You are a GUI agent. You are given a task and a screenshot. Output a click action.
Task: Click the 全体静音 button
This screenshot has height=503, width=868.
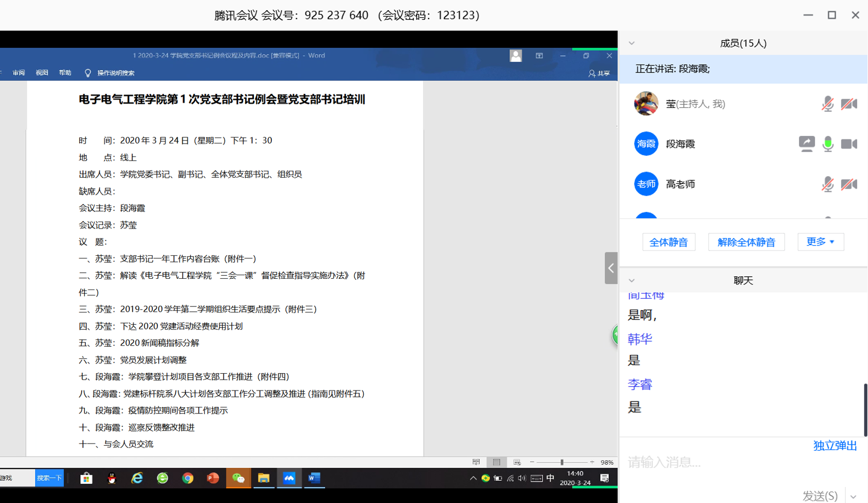coord(668,242)
